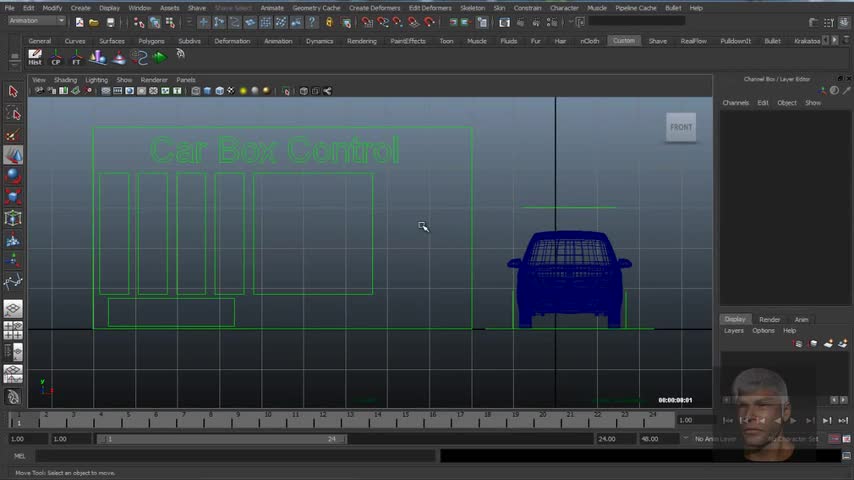Screen dimensions: 854x480
Task: Toggle smooth shade all in viewport
Action: coord(207,91)
